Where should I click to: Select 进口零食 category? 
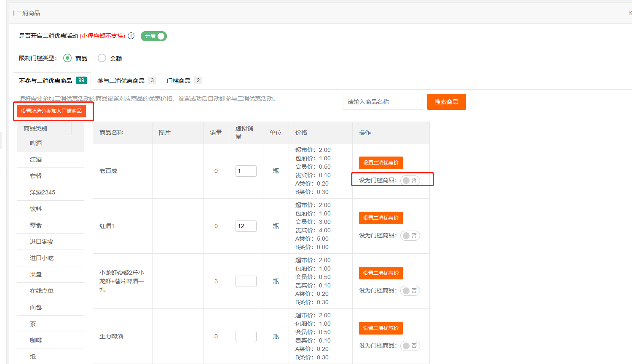(x=51, y=242)
